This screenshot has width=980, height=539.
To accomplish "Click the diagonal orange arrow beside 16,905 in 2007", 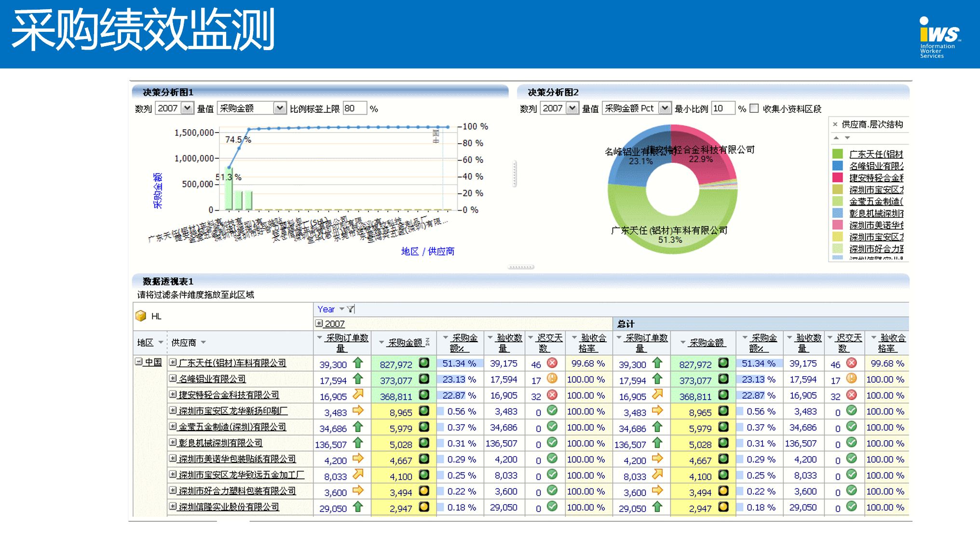I will click(x=358, y=395).
